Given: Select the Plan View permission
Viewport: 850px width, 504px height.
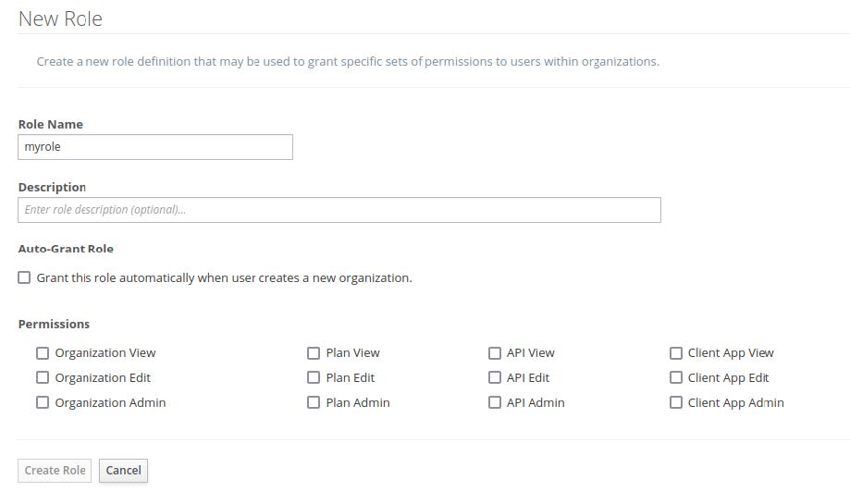Looking at the screenshot, I should [x=314, y=353].
